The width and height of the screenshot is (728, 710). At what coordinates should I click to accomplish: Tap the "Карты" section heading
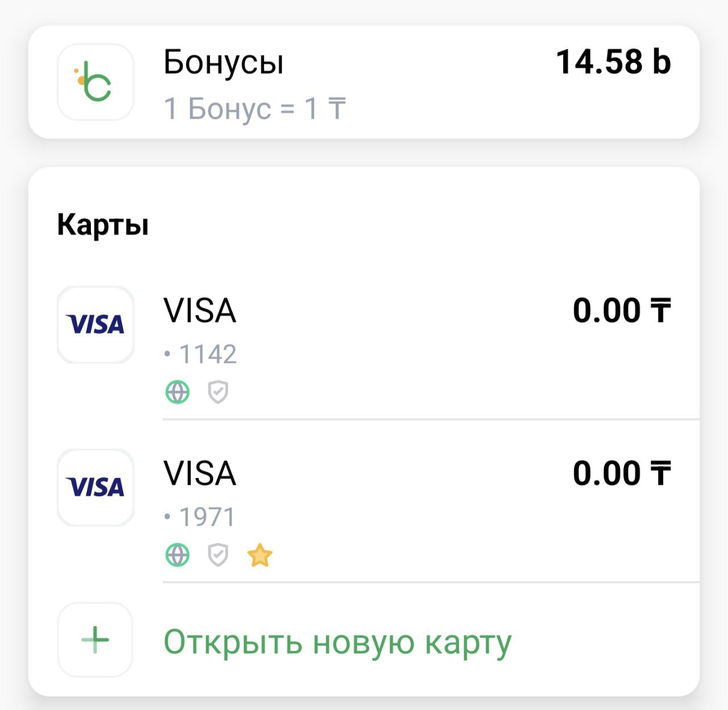103,224
